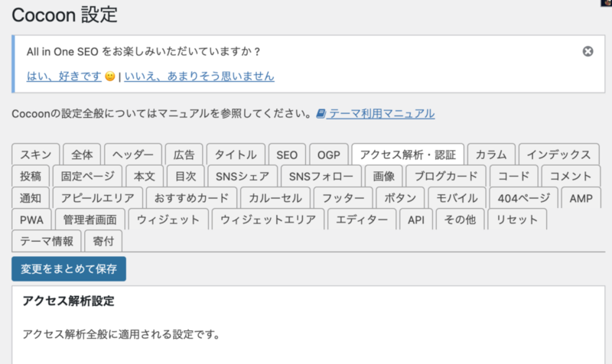The height and width of the screenshot is (364, 612).
Task: Select the ウィジェットエリア tab
Action: pyautogui.click(x=269, y=219)
